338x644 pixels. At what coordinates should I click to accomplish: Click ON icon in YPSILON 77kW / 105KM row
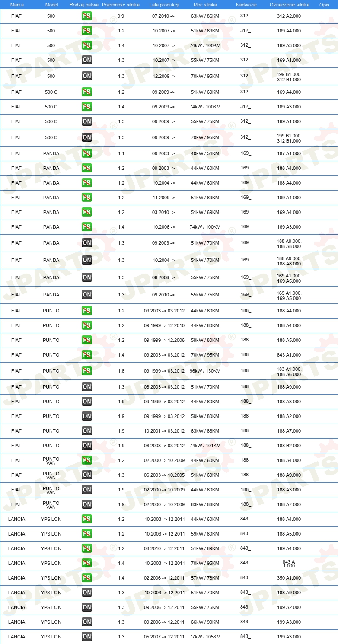tap(87, 637)
